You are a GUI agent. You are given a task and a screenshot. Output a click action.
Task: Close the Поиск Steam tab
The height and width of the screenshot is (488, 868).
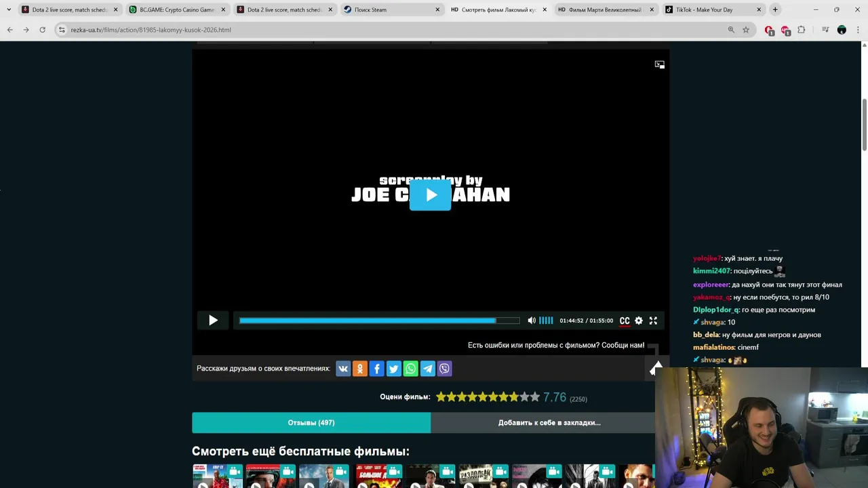[x=437, y=9]
